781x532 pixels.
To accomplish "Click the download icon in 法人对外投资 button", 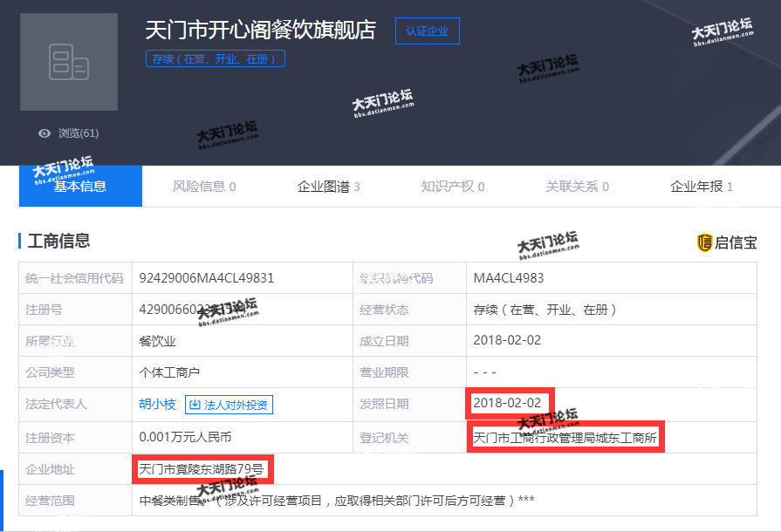I will point(195,405).
